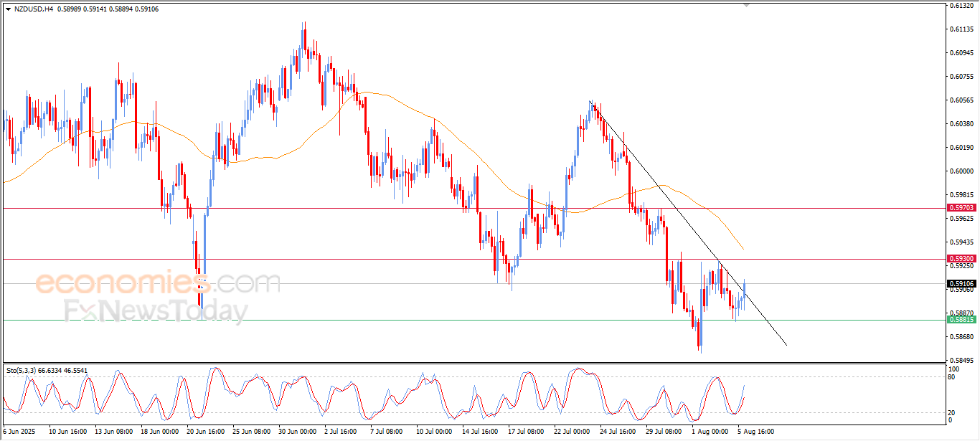This screenshot has height=441, width=980.
Task: Click the grey chart shift triangle marker
Action: tap(746, 5)
